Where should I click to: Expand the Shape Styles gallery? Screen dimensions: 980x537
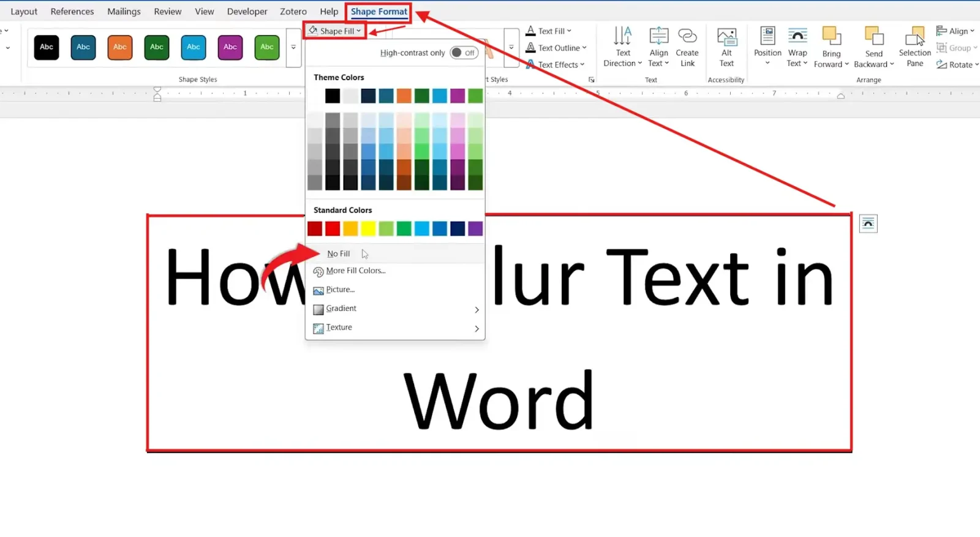293,47
